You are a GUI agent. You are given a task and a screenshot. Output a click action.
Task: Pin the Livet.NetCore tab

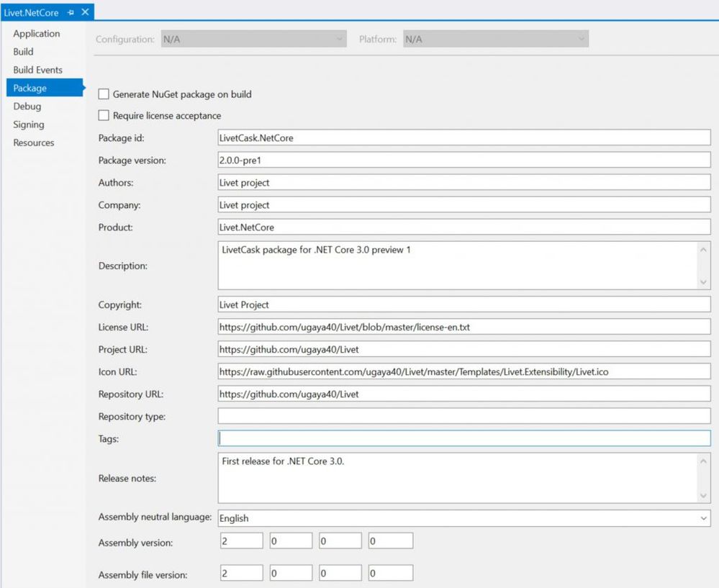(x=71, y=12)
